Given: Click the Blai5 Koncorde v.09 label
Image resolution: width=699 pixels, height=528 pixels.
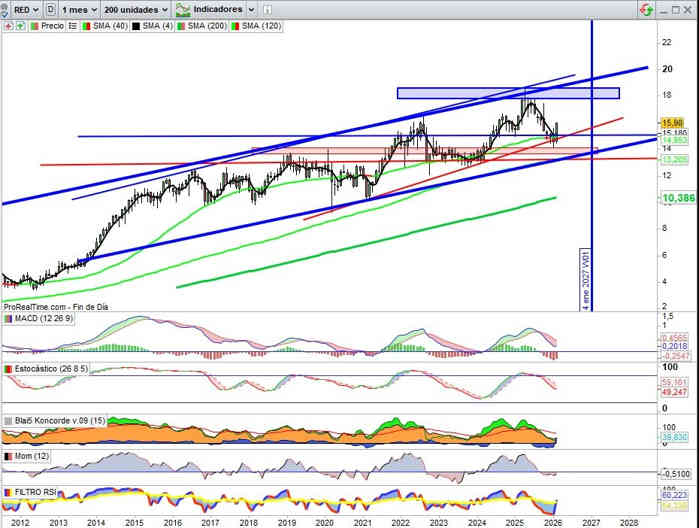Looking at the screenshot, I should [x=57, y=421].
